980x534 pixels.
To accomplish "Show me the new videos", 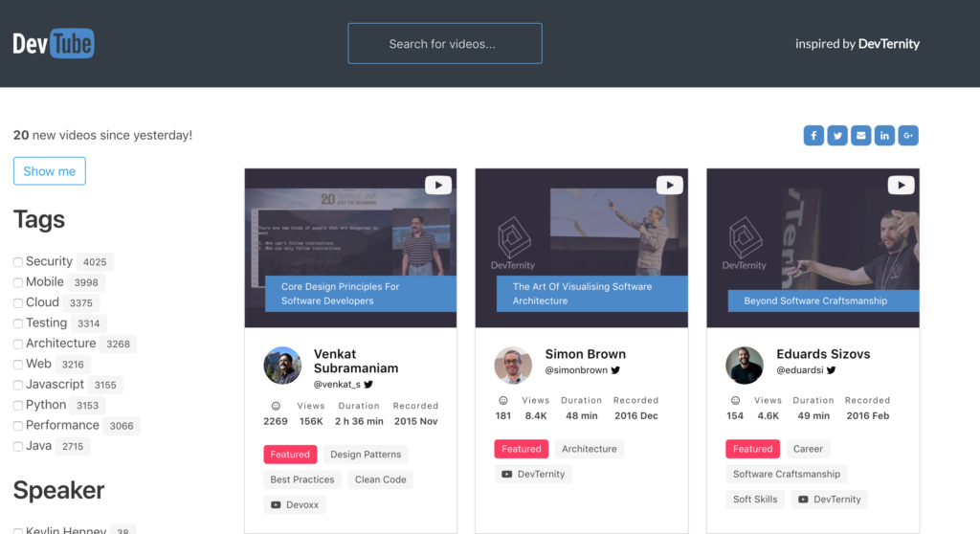I will point(50,170).
